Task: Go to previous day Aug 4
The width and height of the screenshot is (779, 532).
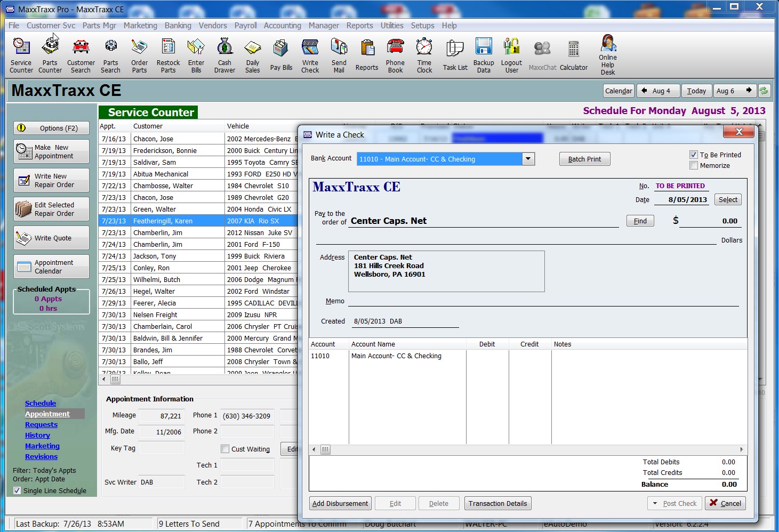Action: point(658,91)
